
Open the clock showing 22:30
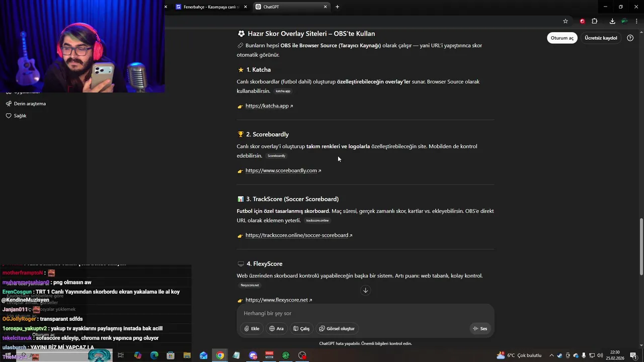point(614,355)
